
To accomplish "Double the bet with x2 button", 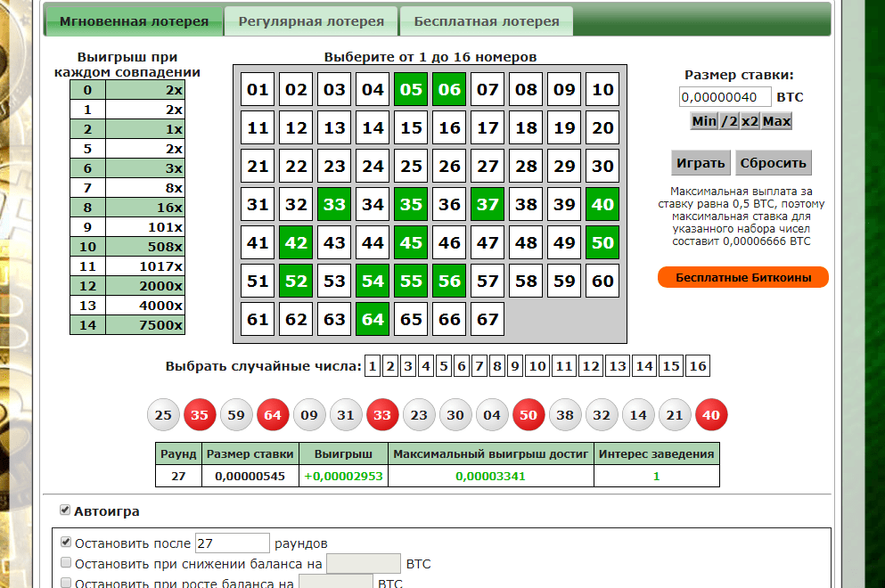I will (x=750, y=121).
